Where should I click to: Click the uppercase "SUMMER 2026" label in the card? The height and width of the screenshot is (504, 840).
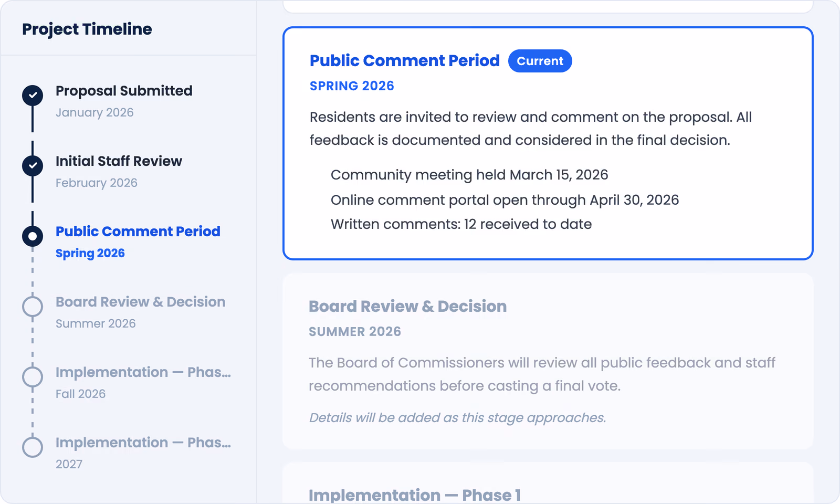click(x=355, y=332)
